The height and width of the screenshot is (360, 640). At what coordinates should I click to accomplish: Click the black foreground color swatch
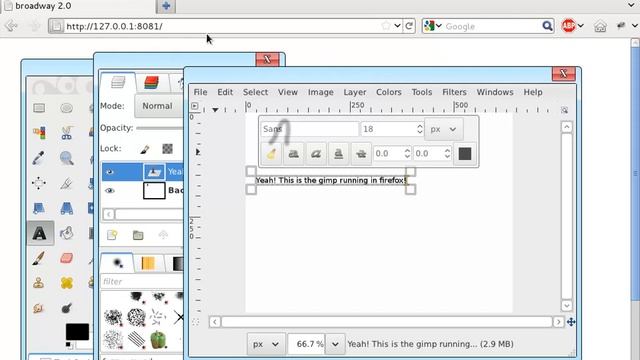click(77, 332)
